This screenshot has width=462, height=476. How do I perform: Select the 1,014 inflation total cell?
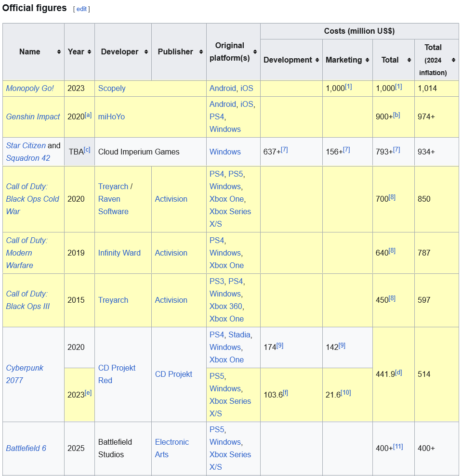click(x=436, y=89)
